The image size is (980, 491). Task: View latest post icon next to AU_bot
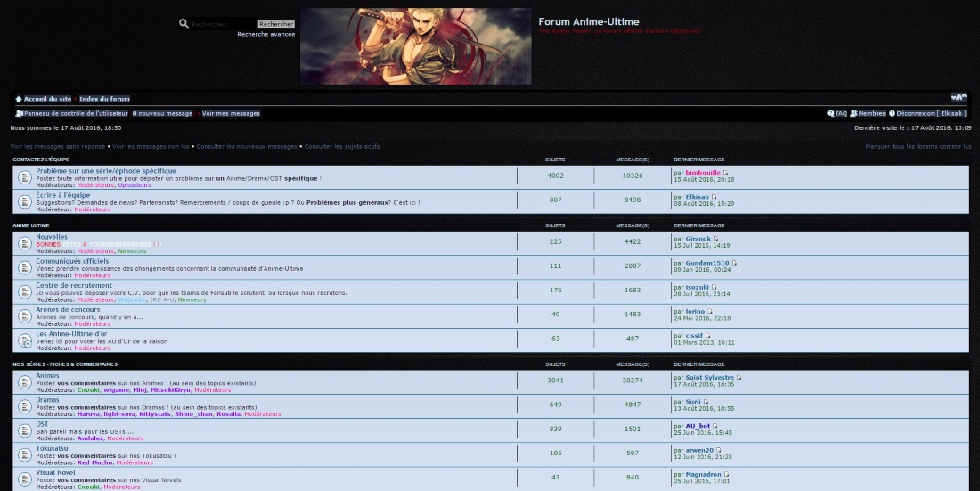tap(715, 426)
